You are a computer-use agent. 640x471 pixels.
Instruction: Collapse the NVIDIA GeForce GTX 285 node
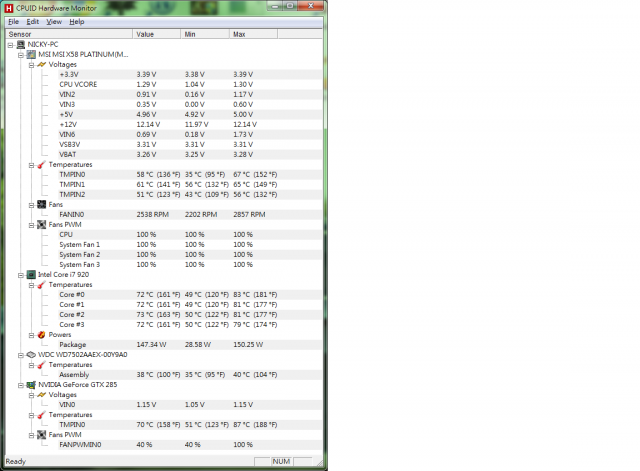pyautogui.click(x=21, y=385)
